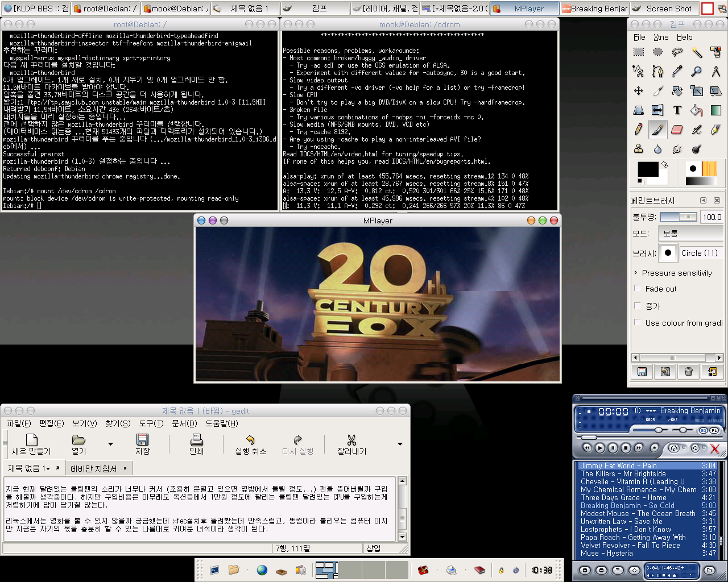Open the 파일(F) menu in gedit
This screenshot has width=728, height=582.
coord(19,423)
